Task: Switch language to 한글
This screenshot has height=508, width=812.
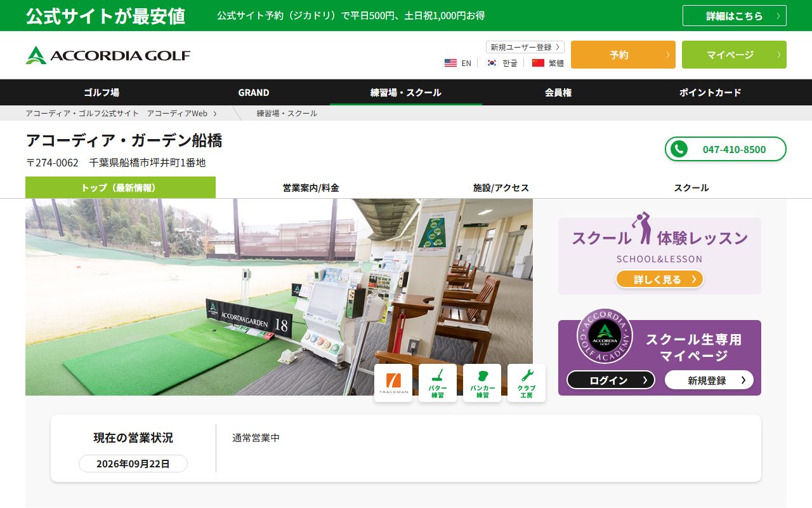Action: (x=510, y=63)
